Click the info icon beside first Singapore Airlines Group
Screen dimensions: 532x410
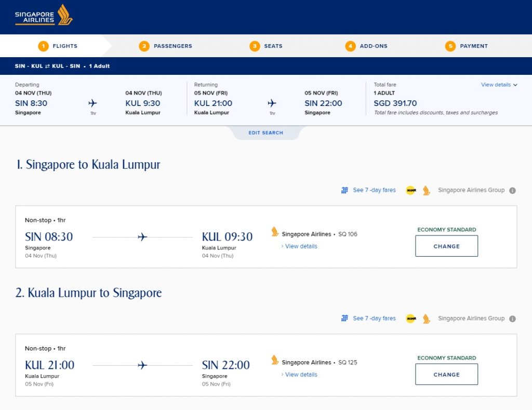[512, 190]
